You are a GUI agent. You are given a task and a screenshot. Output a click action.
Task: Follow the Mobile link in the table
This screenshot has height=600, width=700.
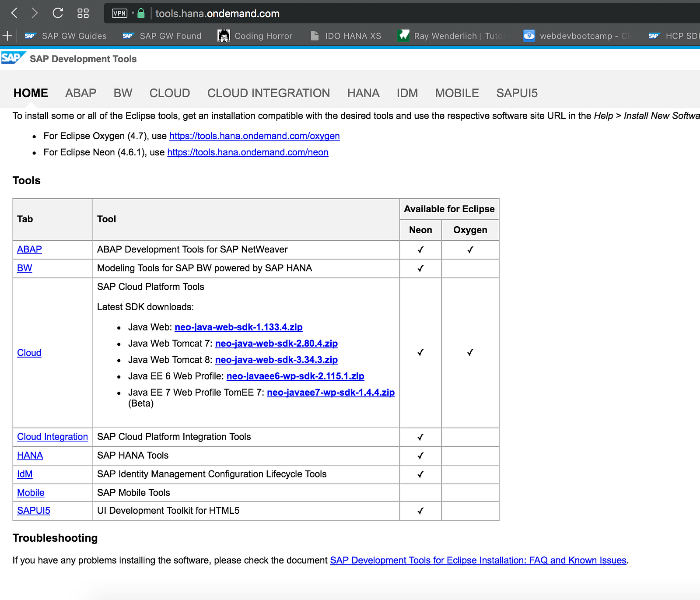(x=31, y=493)
